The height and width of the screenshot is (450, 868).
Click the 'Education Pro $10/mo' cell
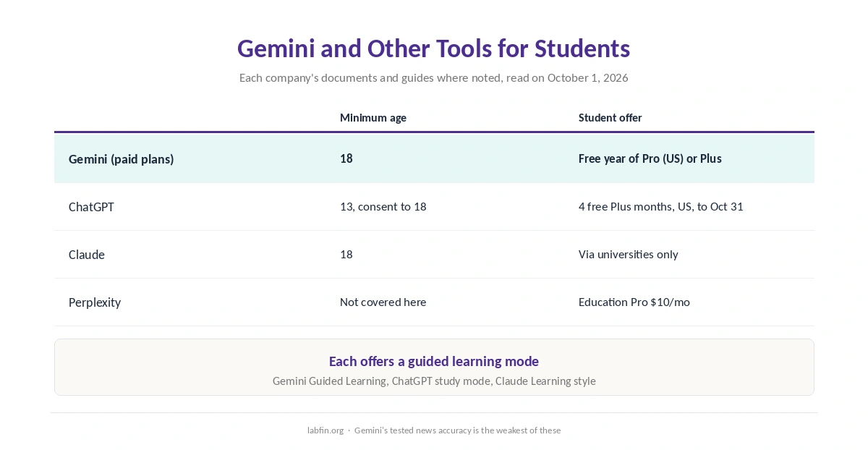click(x=634, y=302)
